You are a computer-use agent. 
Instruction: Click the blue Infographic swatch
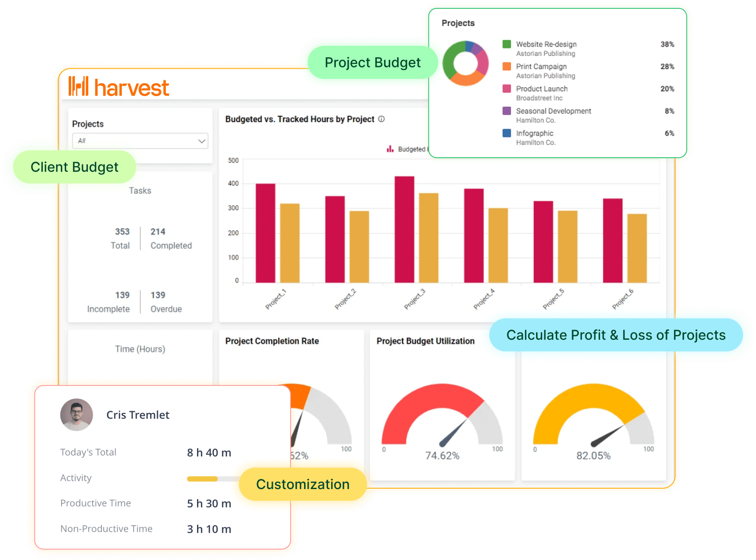(x=507, y=133)
